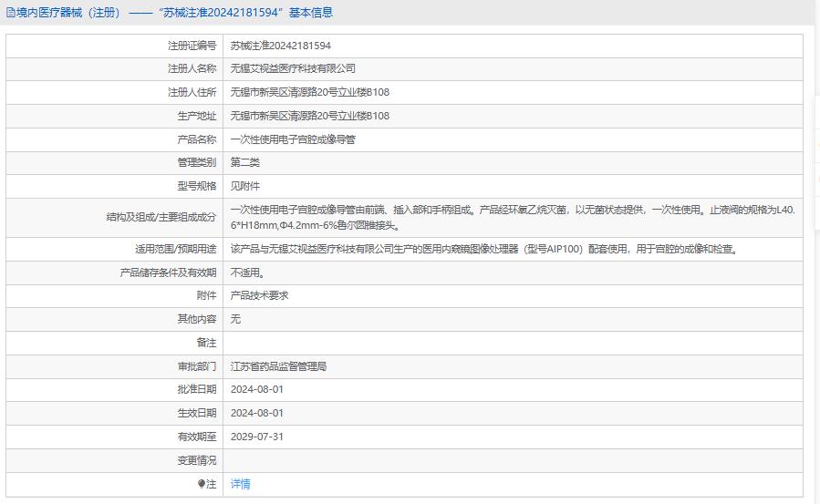The width and height of the screenshot is (820, 504).
Task: Click the 注册人住所 address value
Action: [309, 92]
